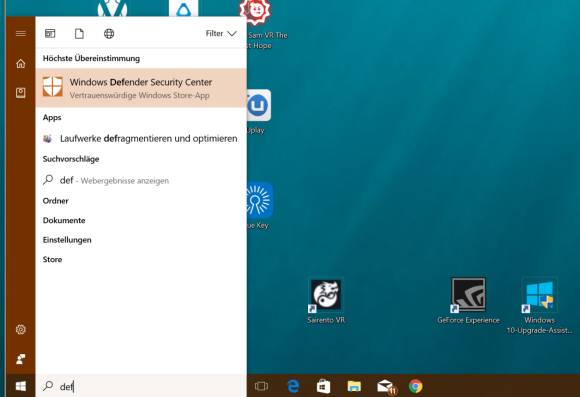
Task: Filter results by Apps icon
Action: point(50,34)
